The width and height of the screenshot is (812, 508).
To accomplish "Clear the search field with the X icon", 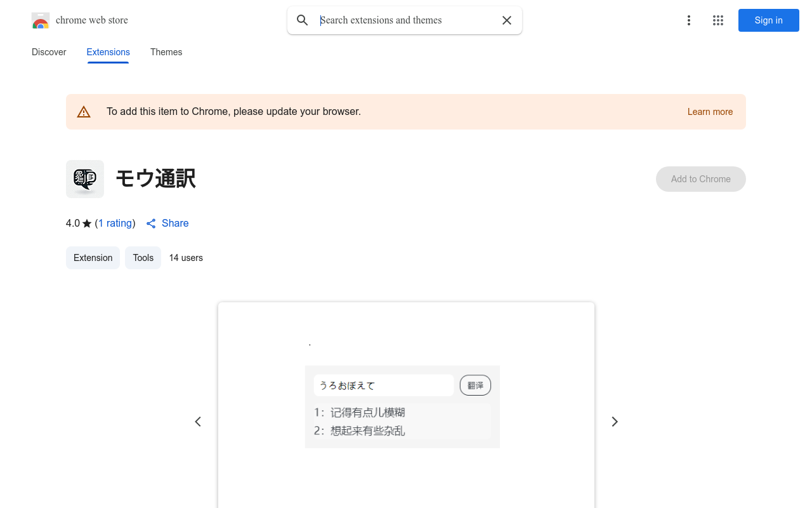I will 506,20.
